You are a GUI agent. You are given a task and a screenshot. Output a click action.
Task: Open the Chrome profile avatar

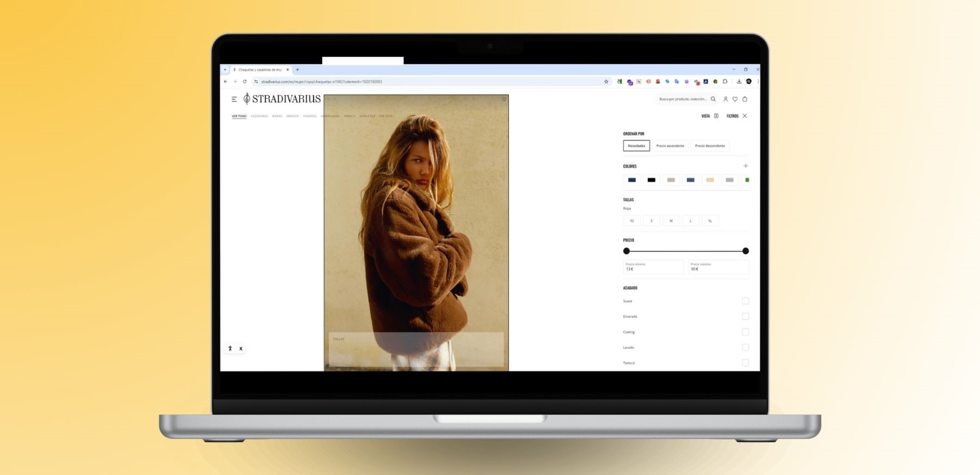click(x=749, y=82)
